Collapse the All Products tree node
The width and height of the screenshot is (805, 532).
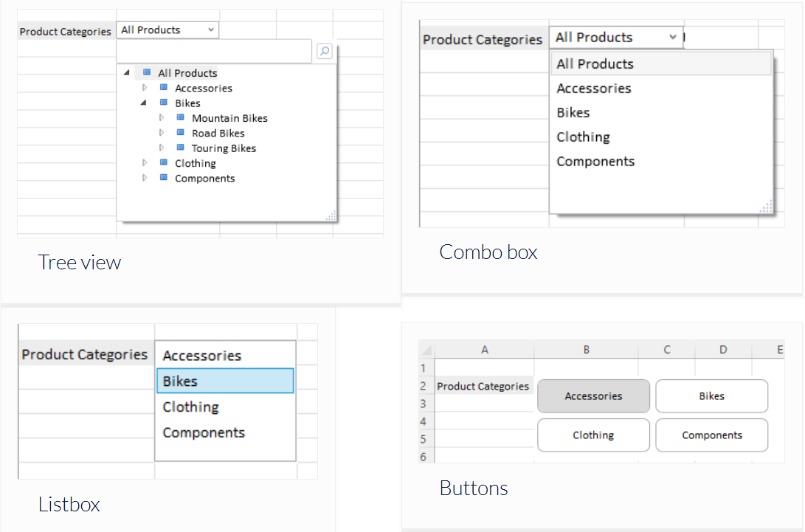[x=127, y=72]
